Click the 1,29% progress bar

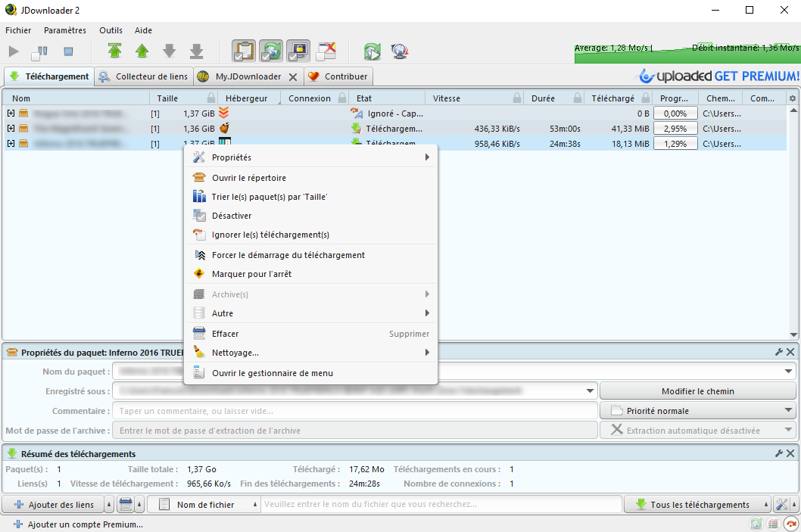(x=675, y=144)
